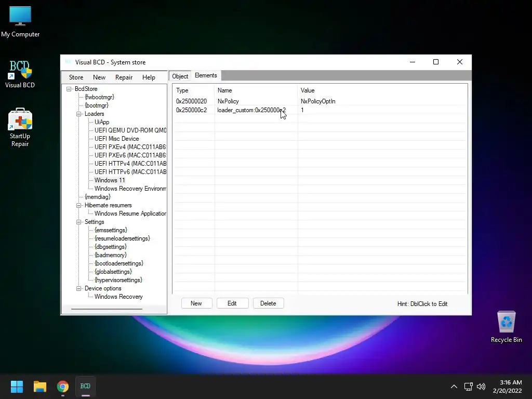Click horizontal scrollbar under tree panel
The image size is (532, 399).
(107, 309)
